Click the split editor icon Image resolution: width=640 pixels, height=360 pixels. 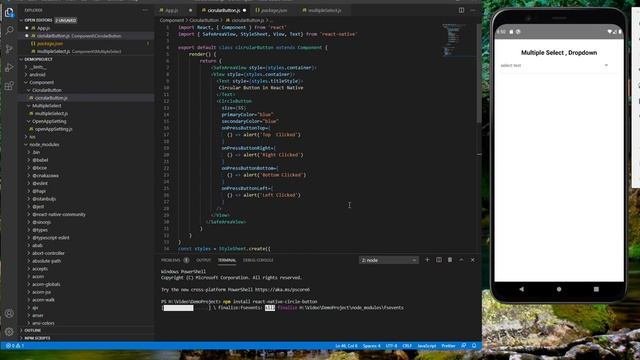click(x=461, y=10)
